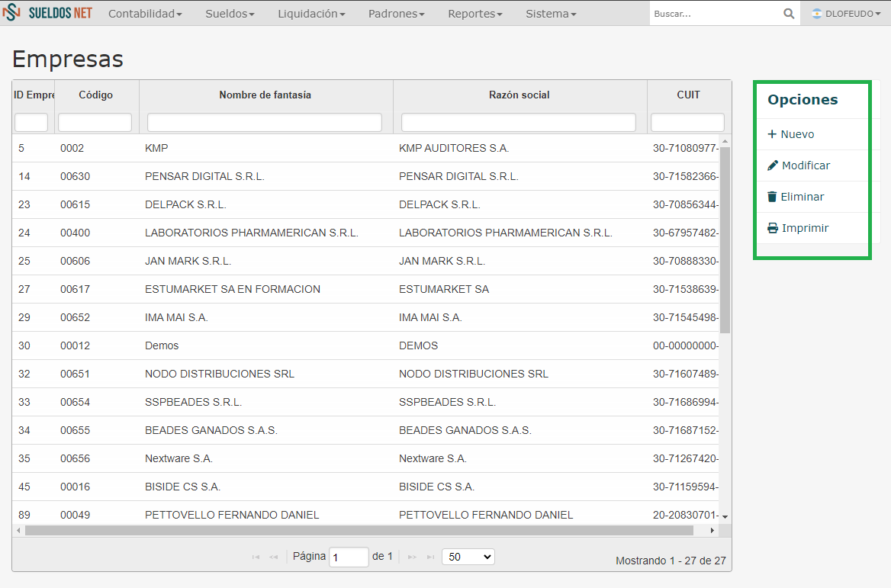The height and width of the screenshot is (588, 891).
Task: Sort by ID Empresa column header
Action: (34, 95)
